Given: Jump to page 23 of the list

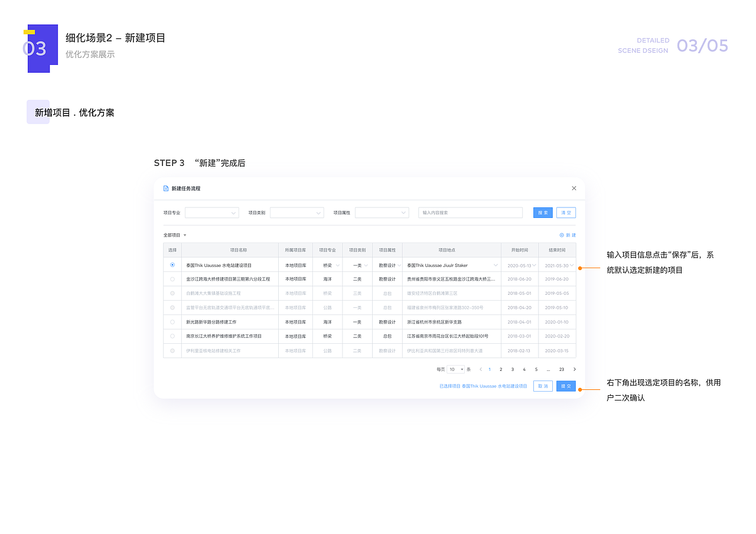Looking at the screenshot, I should 561,369.
